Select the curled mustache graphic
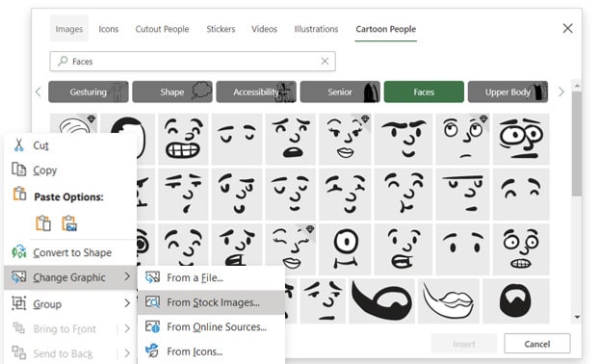This screenshot has height=364, width=599. (381, 301)
